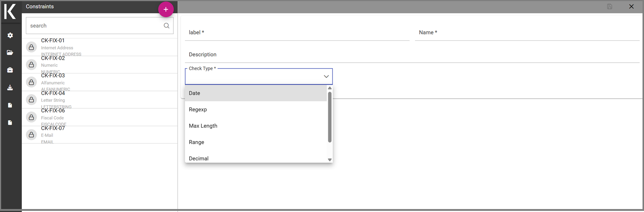Focus the constraints search field
The image size is (644, 212).
pos(100,26)
